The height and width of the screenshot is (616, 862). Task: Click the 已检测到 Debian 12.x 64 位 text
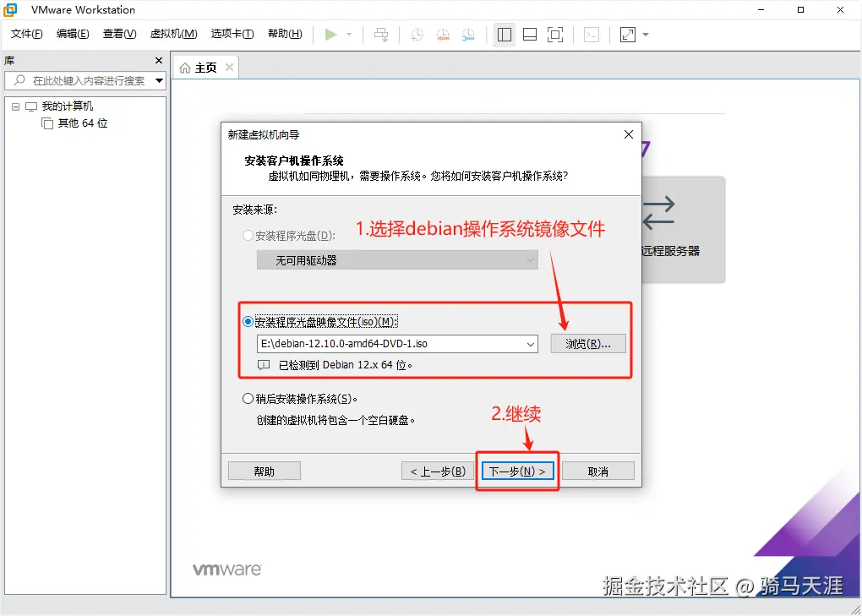(x=346, y=365)
